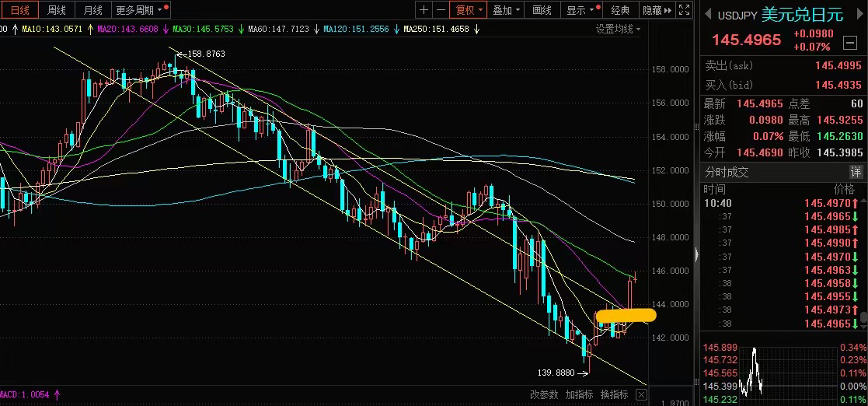Click the 点差 spread value 60
868x406 pixels.
click(x=856, y=103)
